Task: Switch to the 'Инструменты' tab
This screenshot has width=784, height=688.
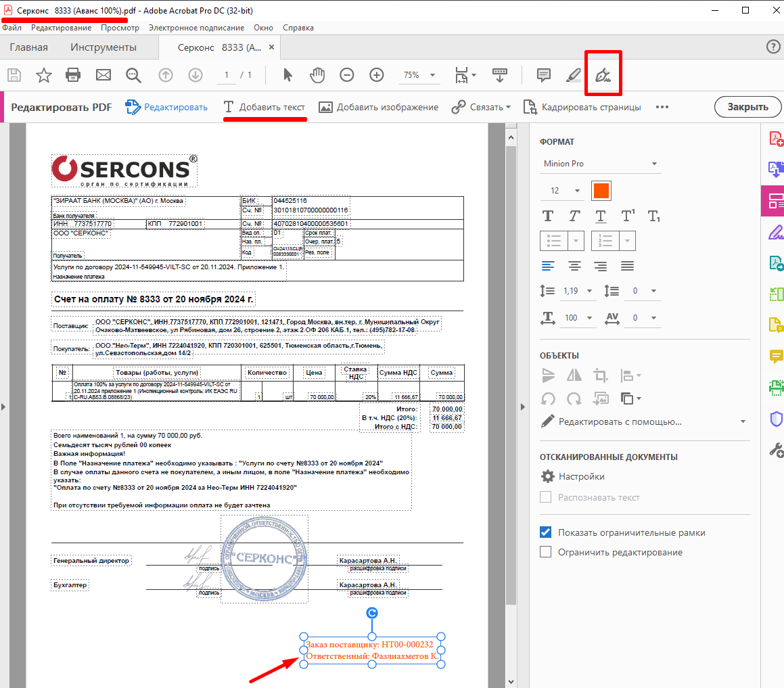Action: coord(103,47)
